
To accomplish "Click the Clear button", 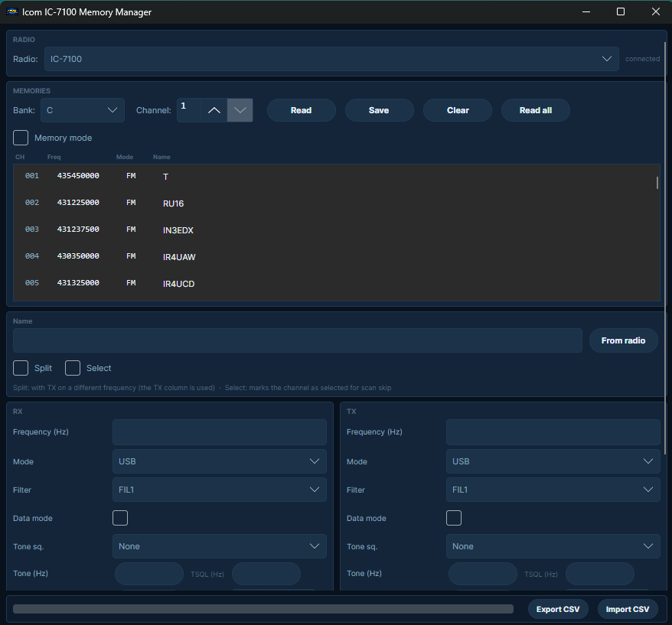I will point(457,110).
